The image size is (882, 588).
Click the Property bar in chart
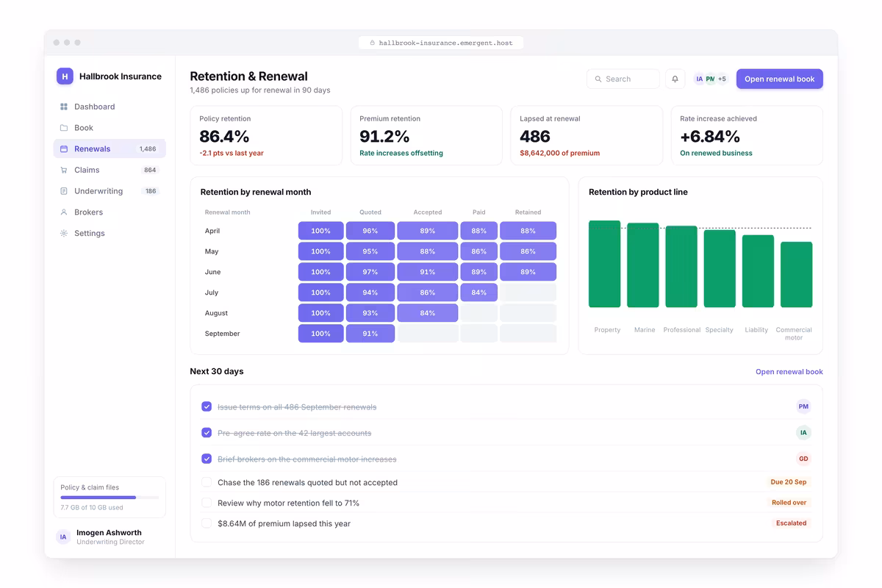pyautogui.click(x=605, y=264)
